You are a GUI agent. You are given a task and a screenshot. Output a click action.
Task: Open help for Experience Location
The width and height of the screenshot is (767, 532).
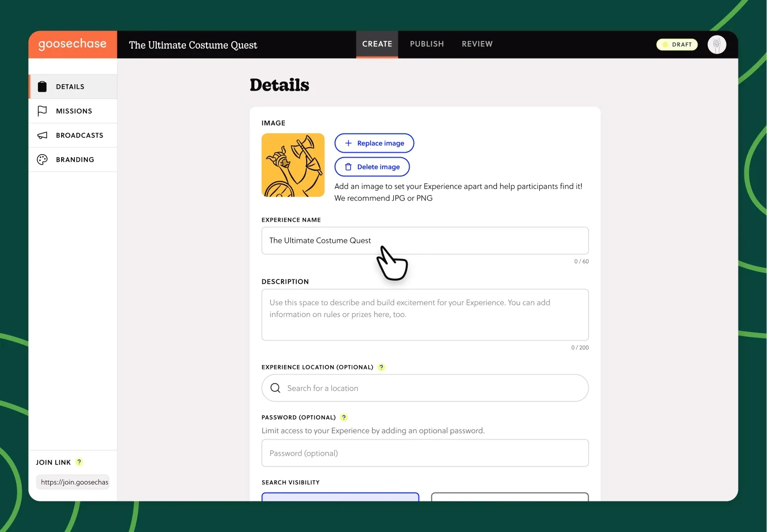pos(381,367)
